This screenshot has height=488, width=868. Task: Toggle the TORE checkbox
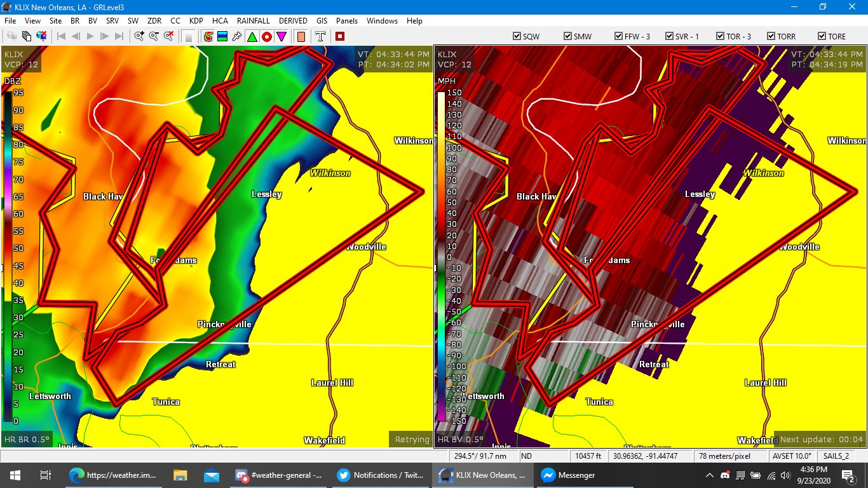click(x=822, y=36)
